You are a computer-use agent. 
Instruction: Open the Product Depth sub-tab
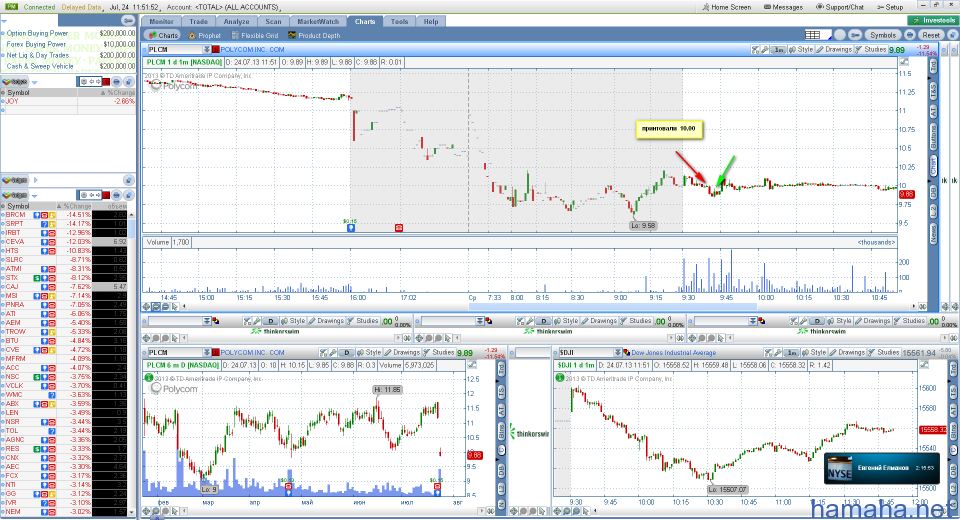click(314, 36)
